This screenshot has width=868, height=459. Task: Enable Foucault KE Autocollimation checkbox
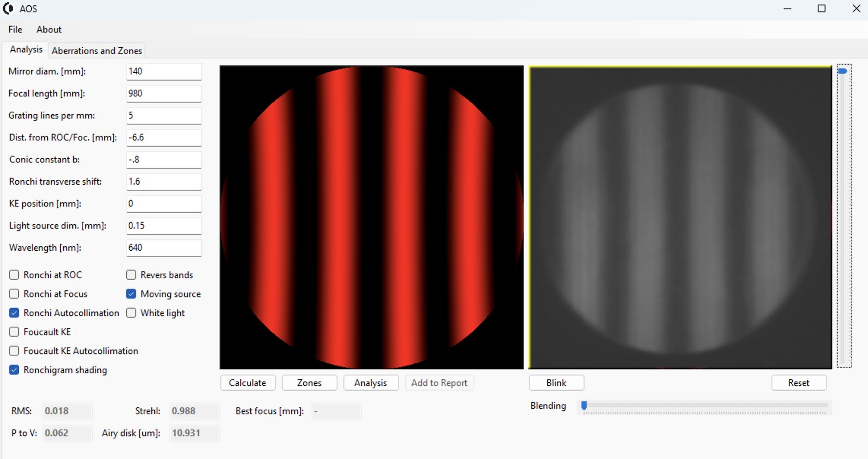14,351
